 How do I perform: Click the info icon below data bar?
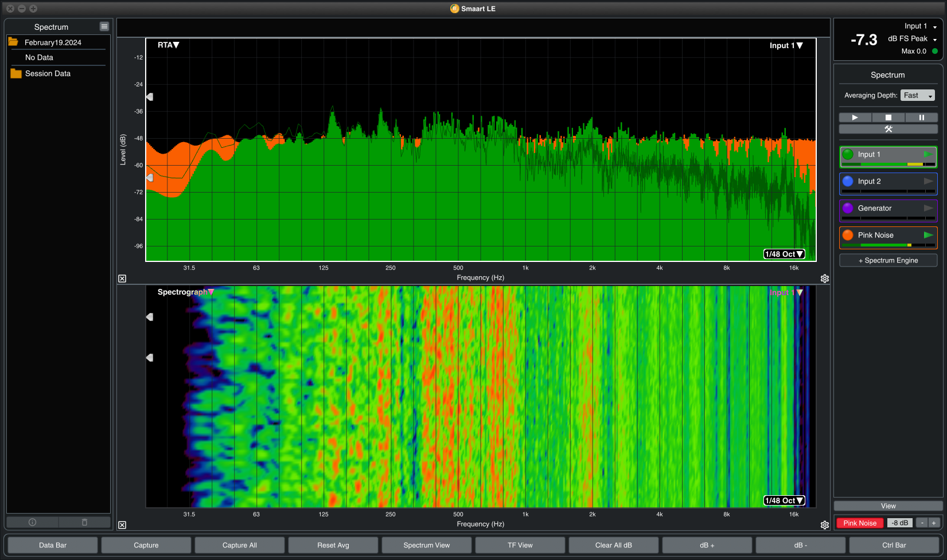[x=32, y=522]
